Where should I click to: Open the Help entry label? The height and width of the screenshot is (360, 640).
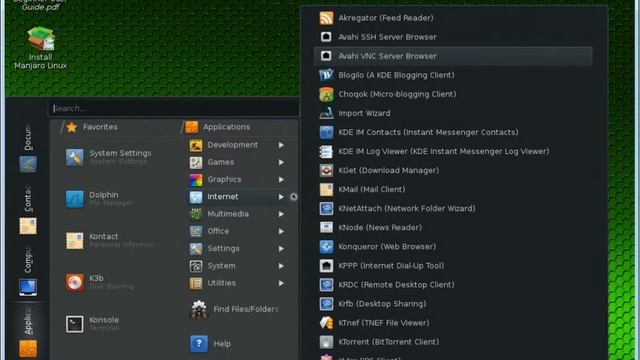tap(222, 344)
